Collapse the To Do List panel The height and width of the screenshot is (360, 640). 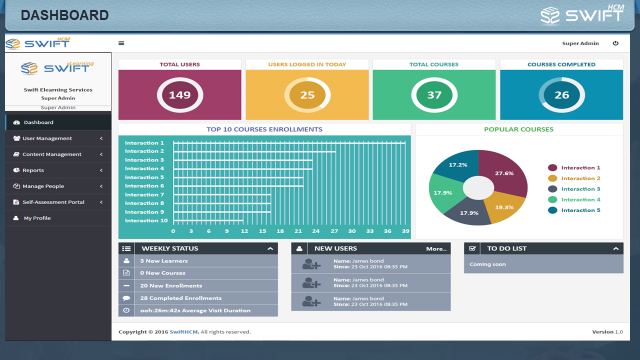[x=616, y=249]
